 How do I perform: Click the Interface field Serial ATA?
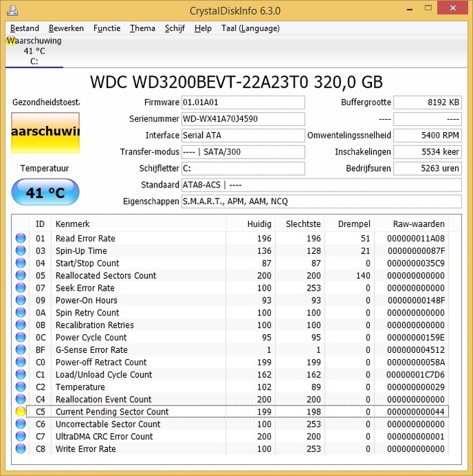tap(243, 136)
